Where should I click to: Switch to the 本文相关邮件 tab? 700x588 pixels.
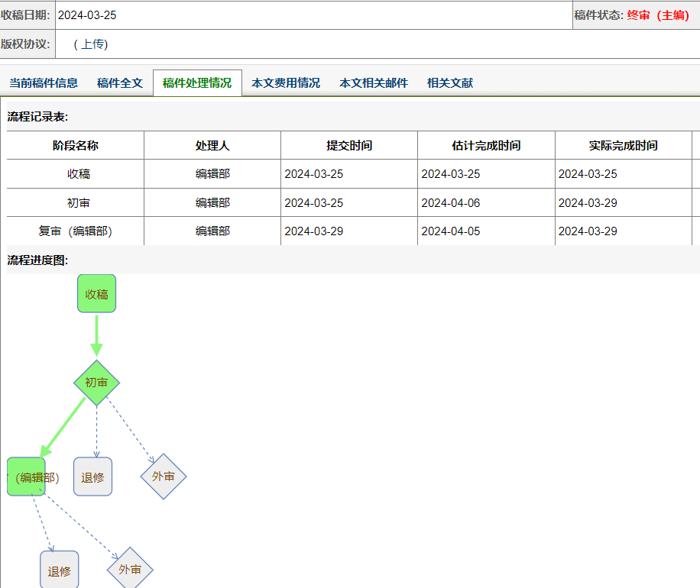(x=374, y=83)
